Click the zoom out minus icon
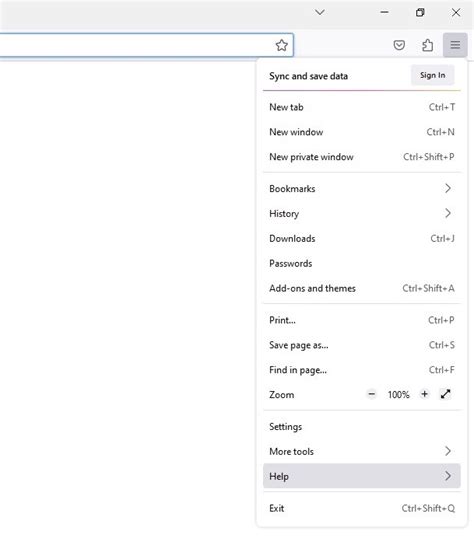The image size is (474, 559). pos(372,394)
